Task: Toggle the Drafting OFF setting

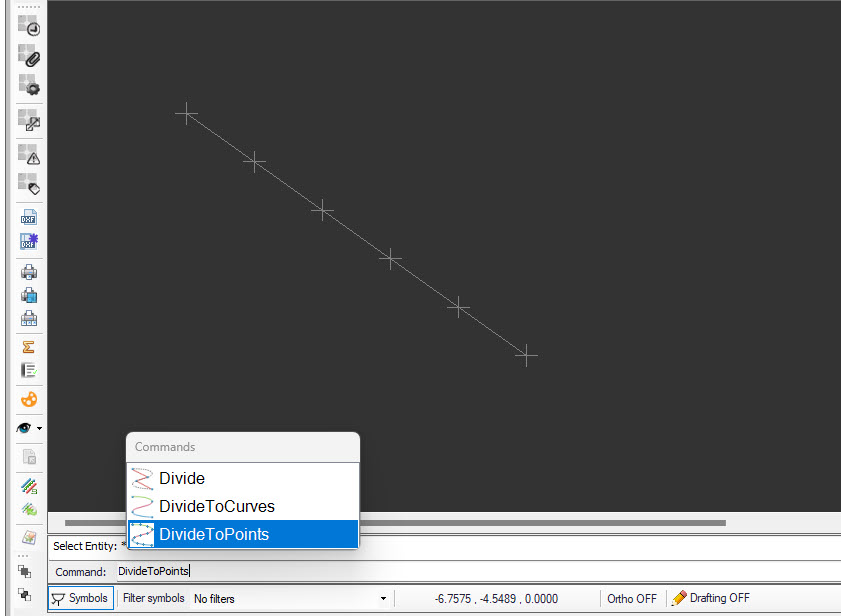Action: [710, 598]
